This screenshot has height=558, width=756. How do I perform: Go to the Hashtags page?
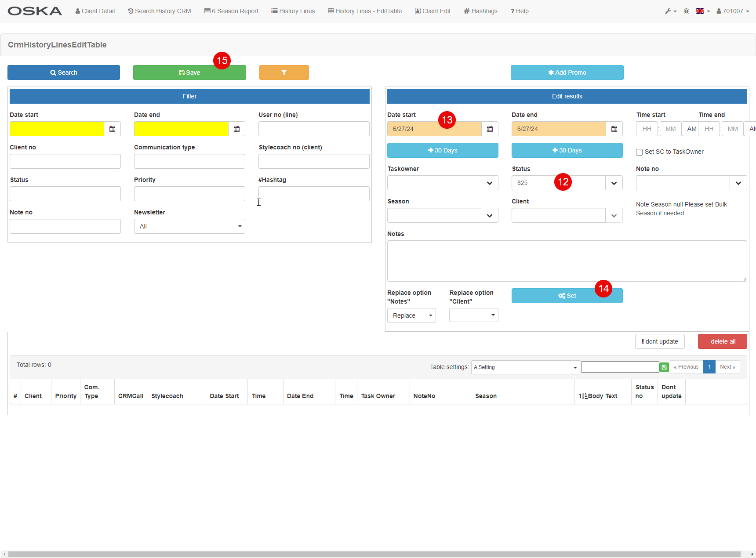(481, 11)
